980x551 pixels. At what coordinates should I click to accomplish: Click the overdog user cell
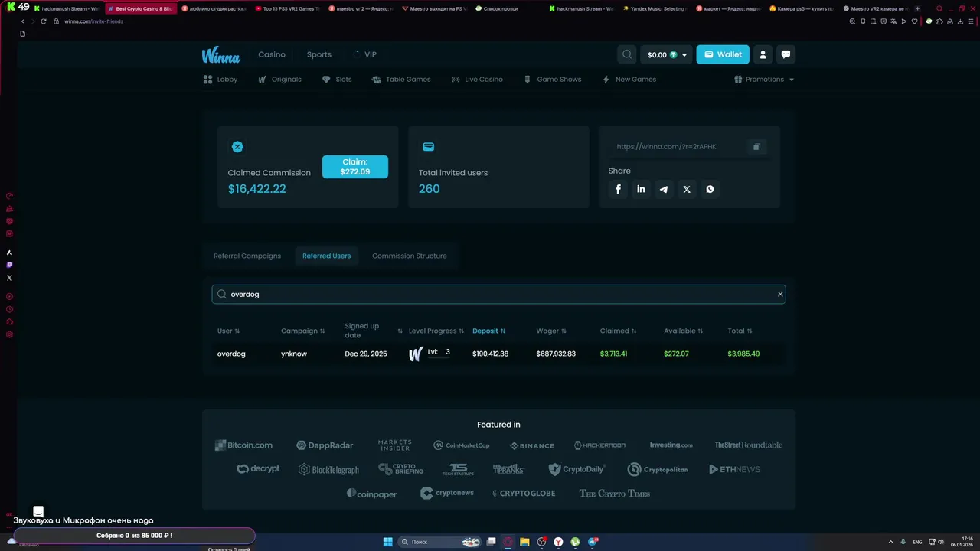tap(231, 354)
